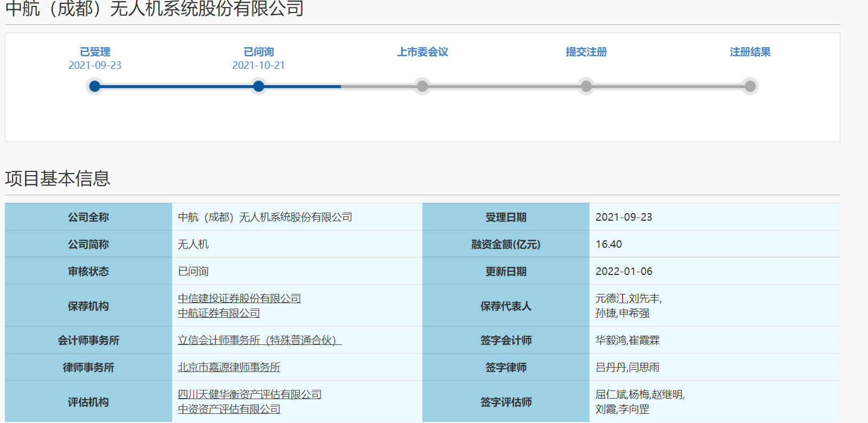Click the 提交注册 timeline step dot
The image size is (868, 423).
click(586, 86)
